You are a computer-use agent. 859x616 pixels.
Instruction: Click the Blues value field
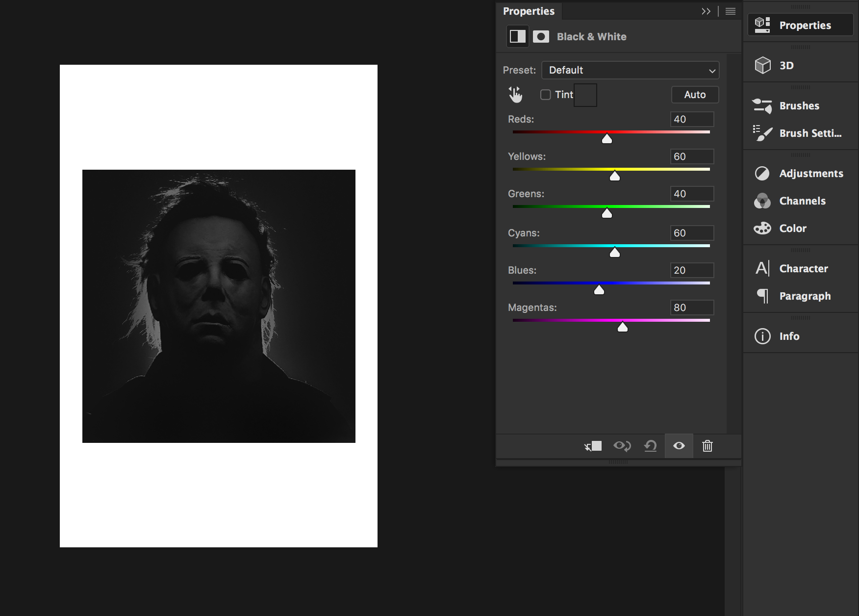(692, 270)
